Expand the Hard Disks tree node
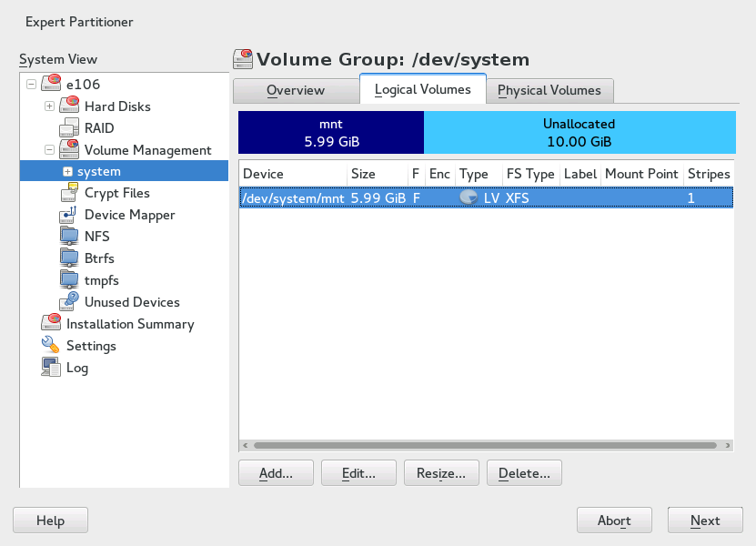The image size is (756, 546). tap(50, 106)
